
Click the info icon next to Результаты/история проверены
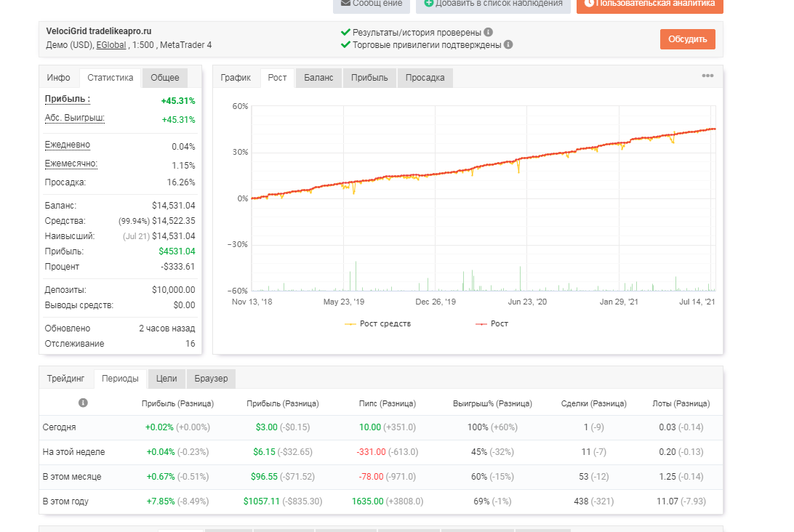[488, 32]
